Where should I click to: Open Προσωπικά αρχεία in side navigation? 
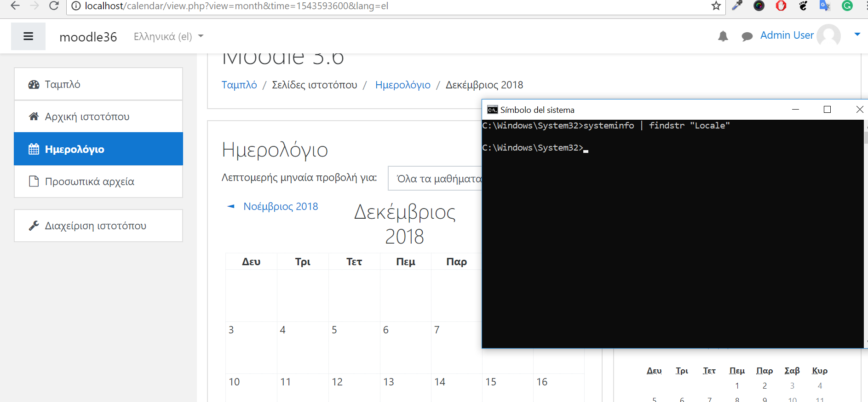98,181
